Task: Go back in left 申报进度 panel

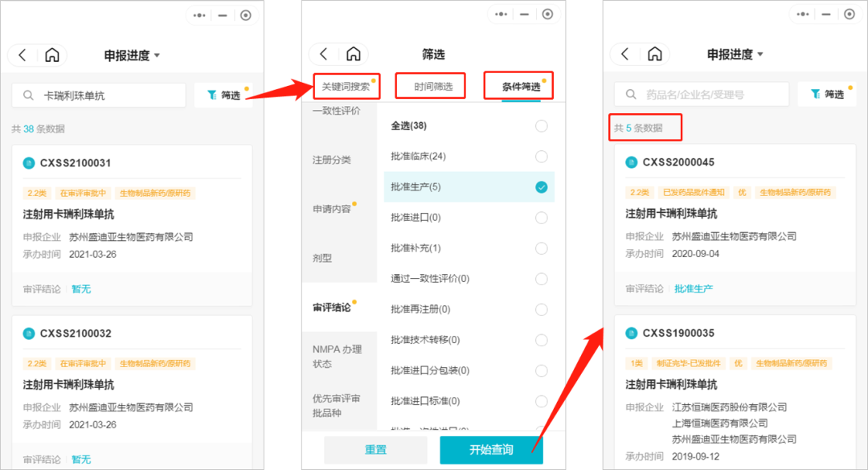Action: tap(23, 55)
